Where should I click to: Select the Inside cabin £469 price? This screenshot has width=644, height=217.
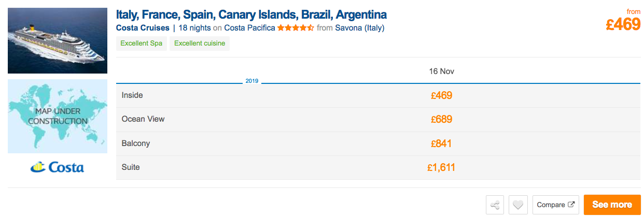pyautogui.click(x=441, y=95)
